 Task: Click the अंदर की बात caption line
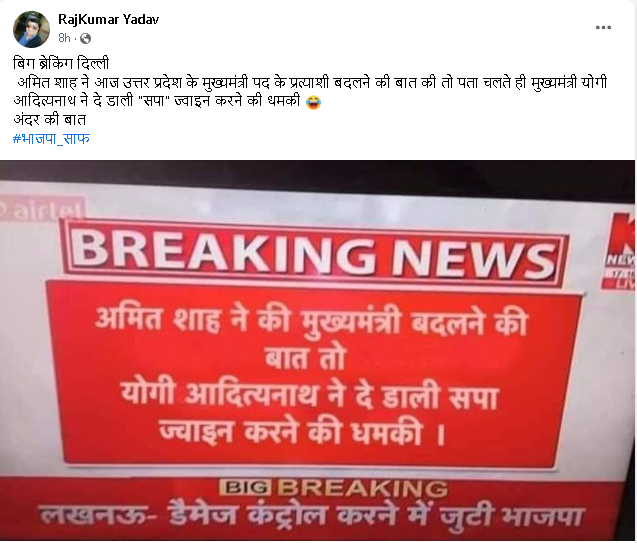point(50,120)
